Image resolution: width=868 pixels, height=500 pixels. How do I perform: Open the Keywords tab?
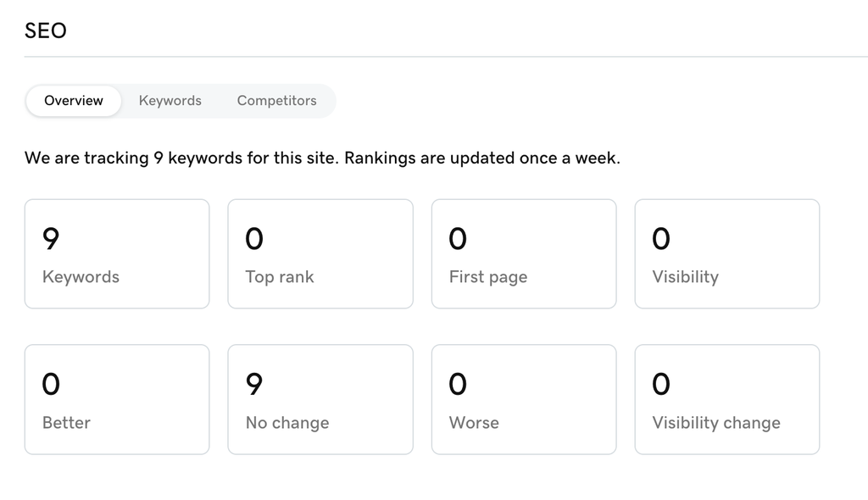click(x=170, y=101)
